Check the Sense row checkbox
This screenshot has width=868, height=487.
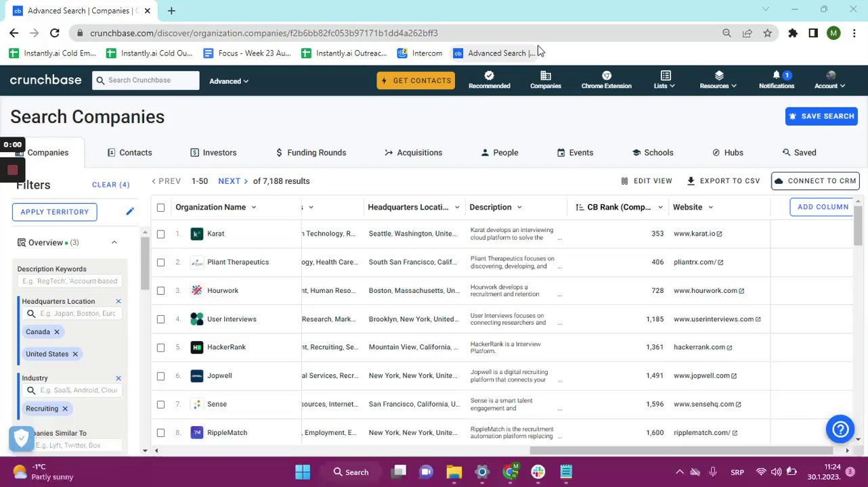160,404
